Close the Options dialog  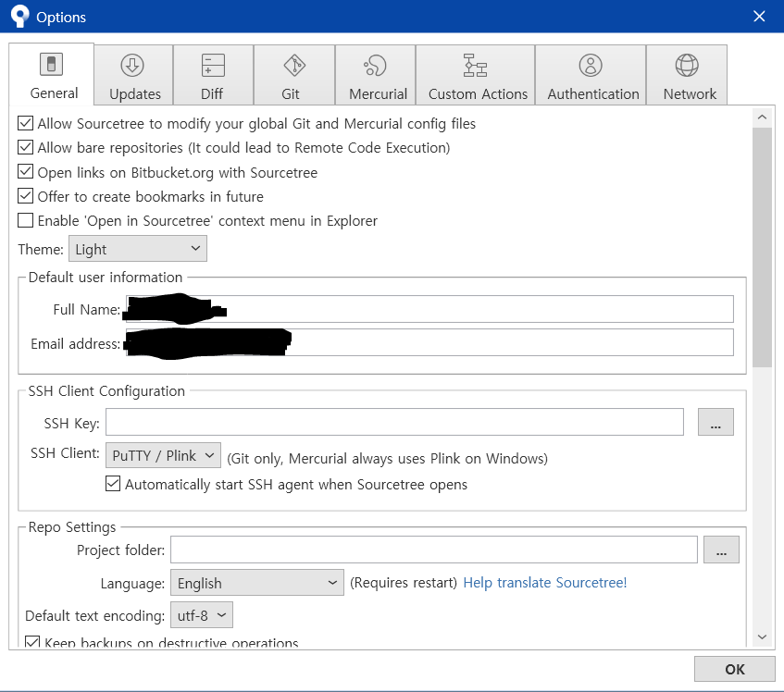pyautogui.click(x=759, y=16)
